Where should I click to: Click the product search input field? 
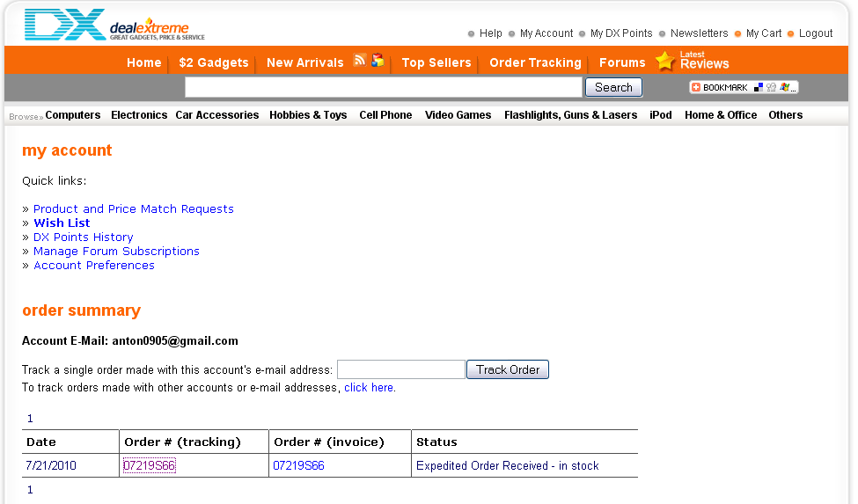coord(383,87)
